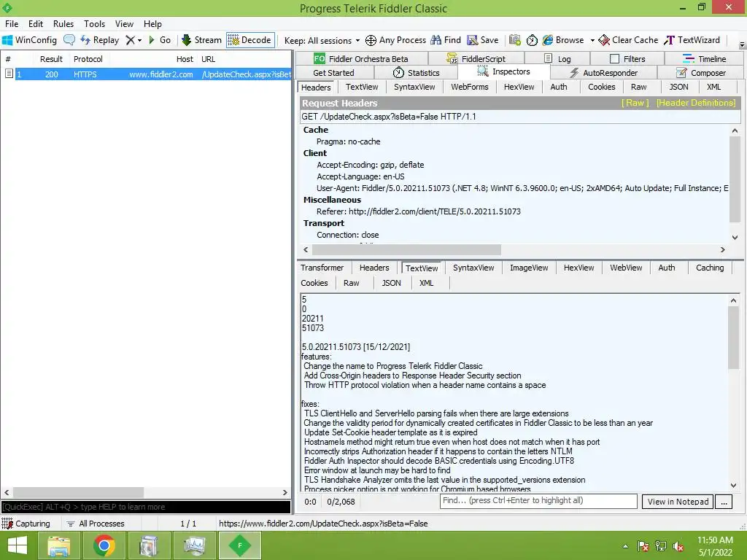This screenshot has height=560, width=747.
Task: Open the Tools menu
Action: click(x=94, y=24)
